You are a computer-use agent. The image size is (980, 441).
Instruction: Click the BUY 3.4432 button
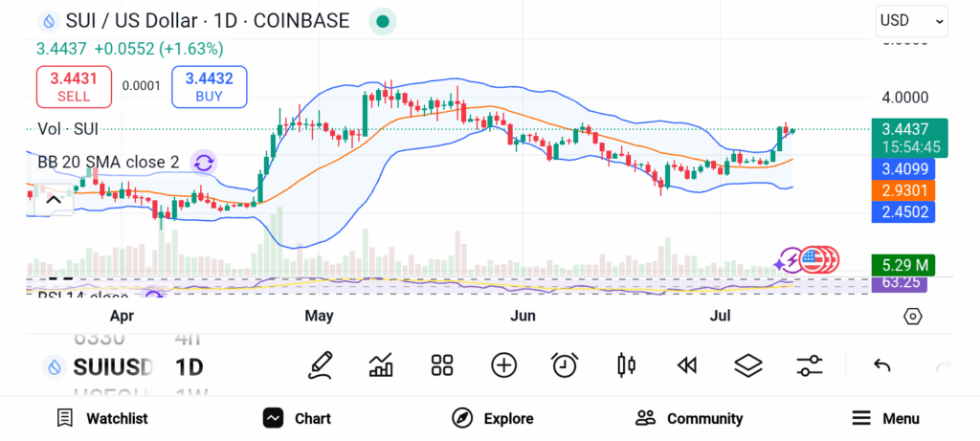click(210, 87)
